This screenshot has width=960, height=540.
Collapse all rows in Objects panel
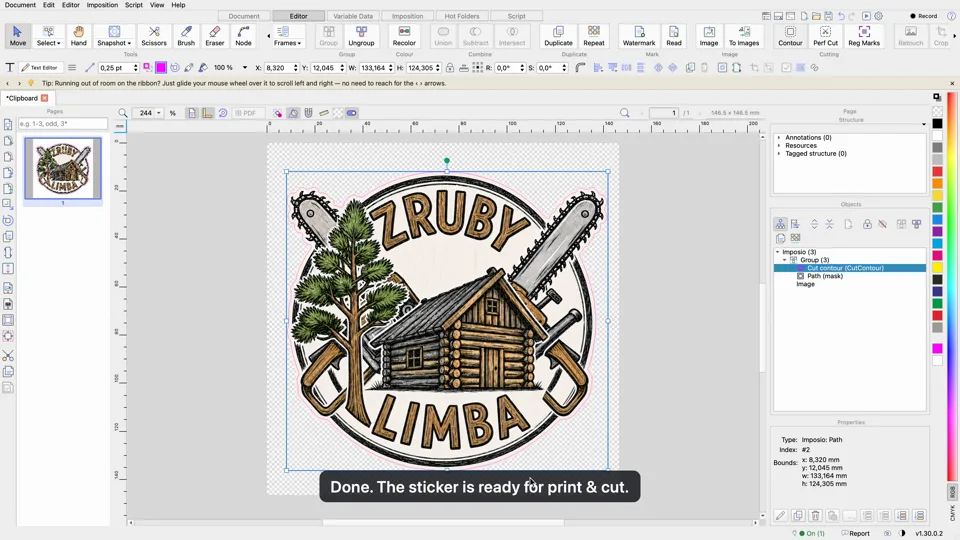tap(830, 224)
